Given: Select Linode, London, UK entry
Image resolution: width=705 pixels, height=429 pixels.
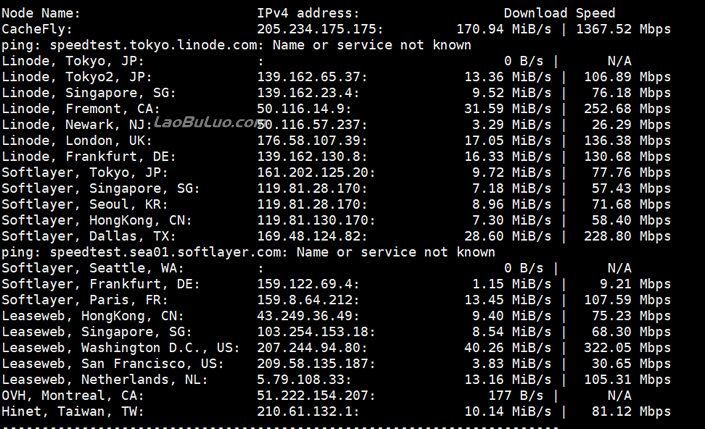Looking at the screenshot, I should (x=76, y=141).
